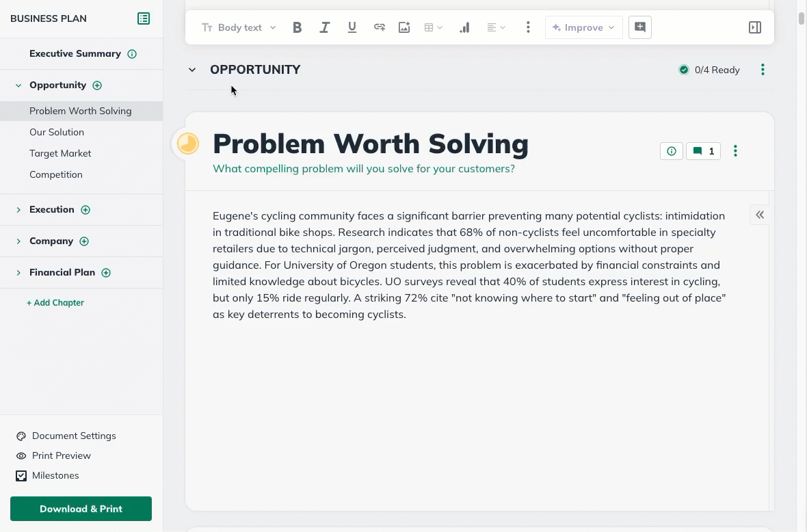This screenshot has width=807, height=532.
Task: Select Our Solution in sidebar
Action: (x=57, y=132)
